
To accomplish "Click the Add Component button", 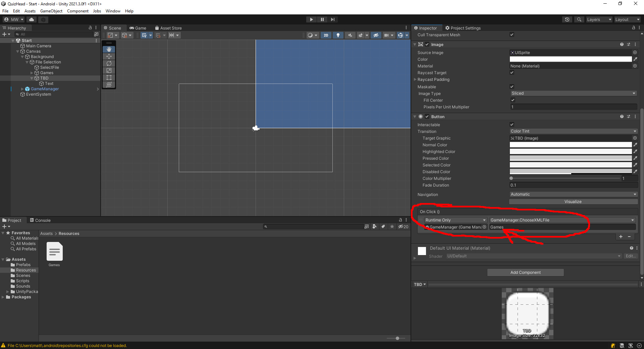I will tap(525, 272).
